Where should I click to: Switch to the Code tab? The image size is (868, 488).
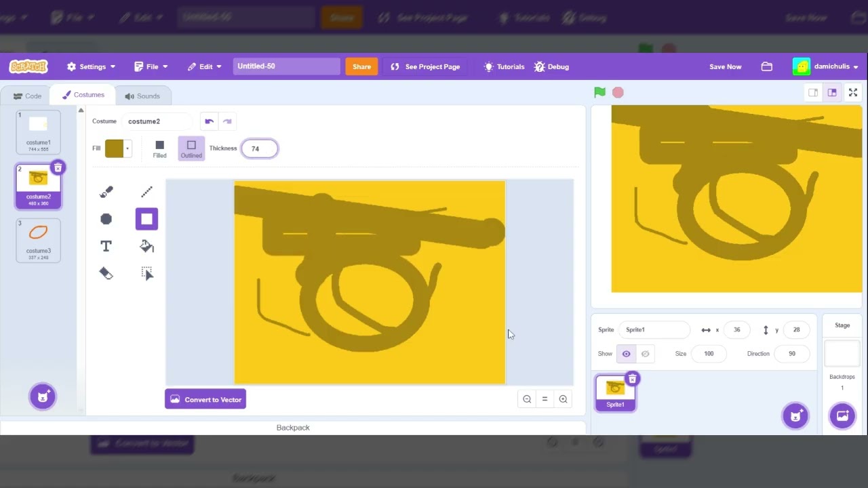[x=28, y=96]
